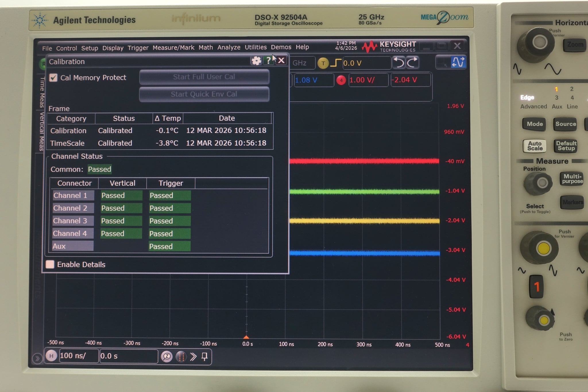
Task: Expand horizontal toolbar with double chevron
Action: coord(193,357)
